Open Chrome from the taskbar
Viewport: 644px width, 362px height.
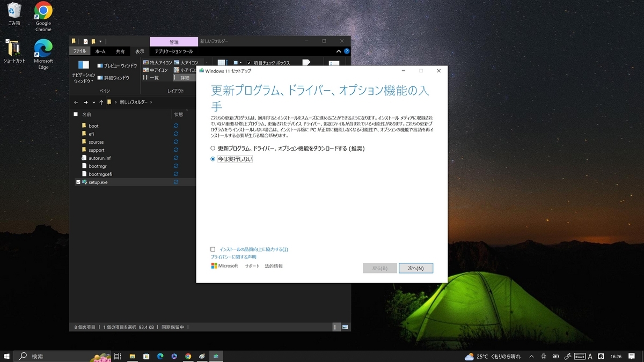[x=188, y=356]
